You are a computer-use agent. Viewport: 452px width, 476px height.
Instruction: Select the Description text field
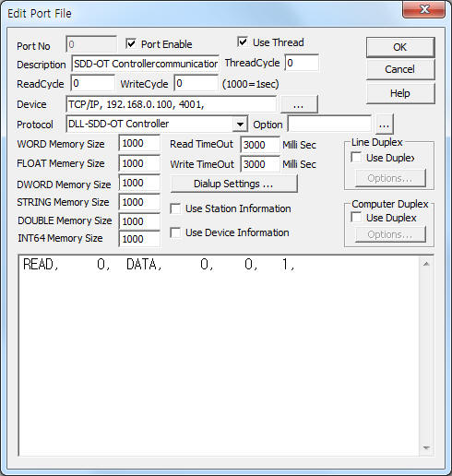point(146,64)
